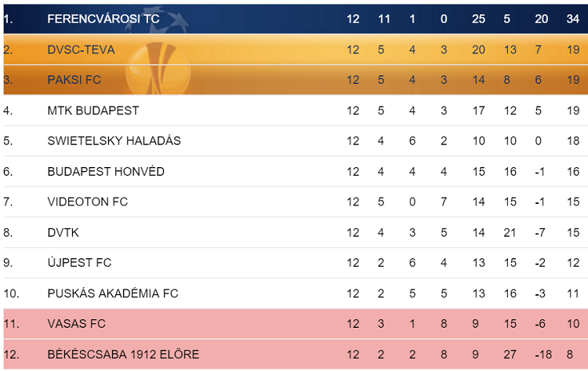Open Vasas FC relegation-zone row
Image resolution: width=588 pixels, height=371 pixels.
[x=296, y=324]
